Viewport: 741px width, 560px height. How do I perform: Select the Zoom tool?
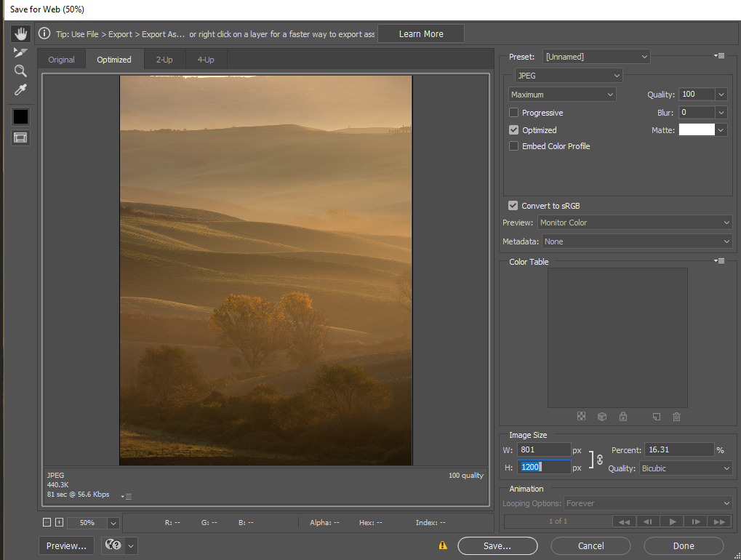20,71
